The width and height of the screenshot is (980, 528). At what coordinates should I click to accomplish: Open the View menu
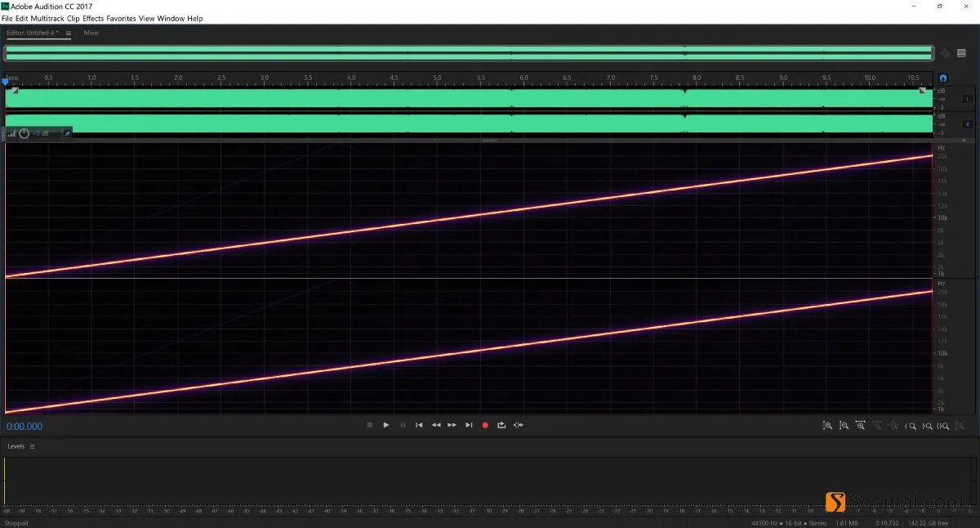tap(146, 18)
